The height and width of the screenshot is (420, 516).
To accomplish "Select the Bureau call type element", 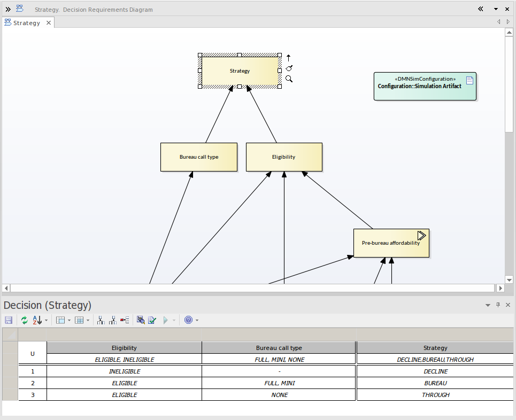I will pyautogui.click(x=199, y=157).
